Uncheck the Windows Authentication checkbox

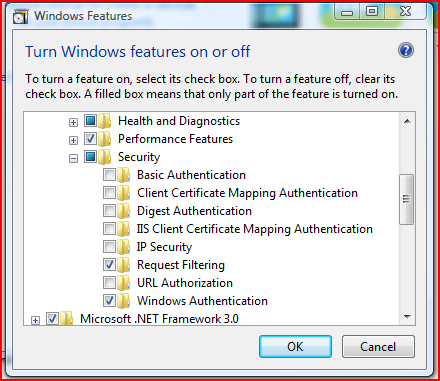tap(109, 301)
